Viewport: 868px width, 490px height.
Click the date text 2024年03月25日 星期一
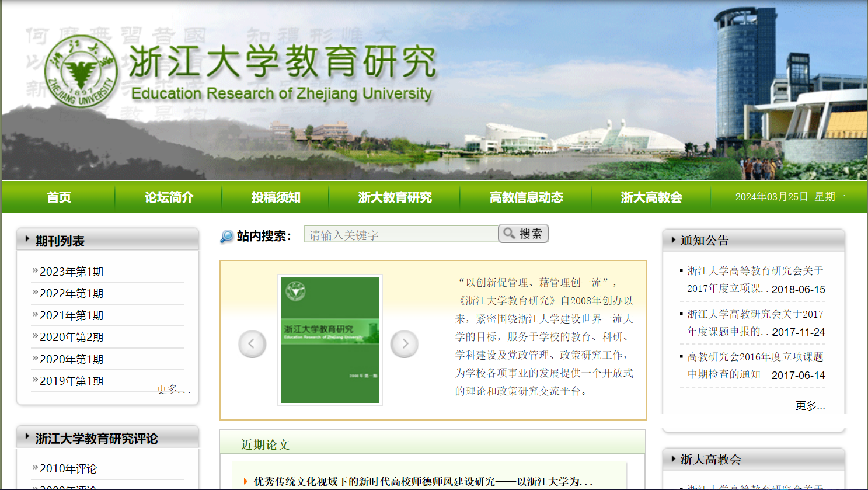[790, 197]
